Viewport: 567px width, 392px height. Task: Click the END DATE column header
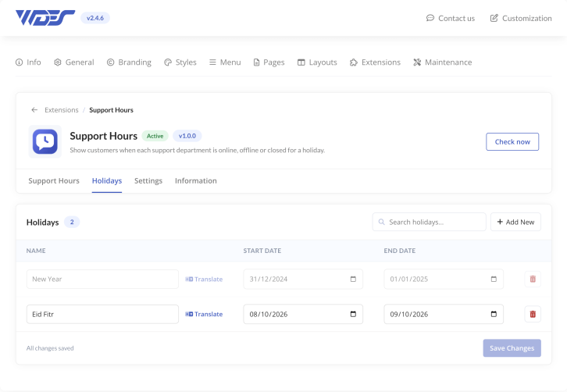(400, 251)
